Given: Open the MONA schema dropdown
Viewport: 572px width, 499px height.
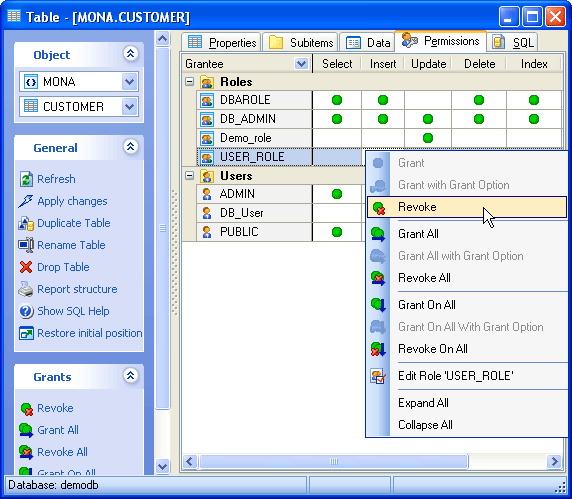Looking at the screenshot, I should [x=130, y=81].
